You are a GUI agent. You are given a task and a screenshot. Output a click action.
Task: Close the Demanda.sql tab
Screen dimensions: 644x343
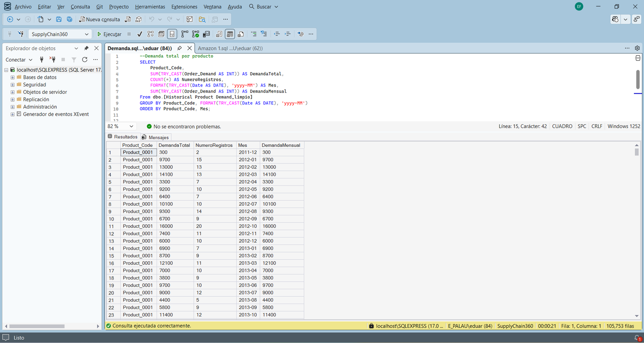(190, 48)
